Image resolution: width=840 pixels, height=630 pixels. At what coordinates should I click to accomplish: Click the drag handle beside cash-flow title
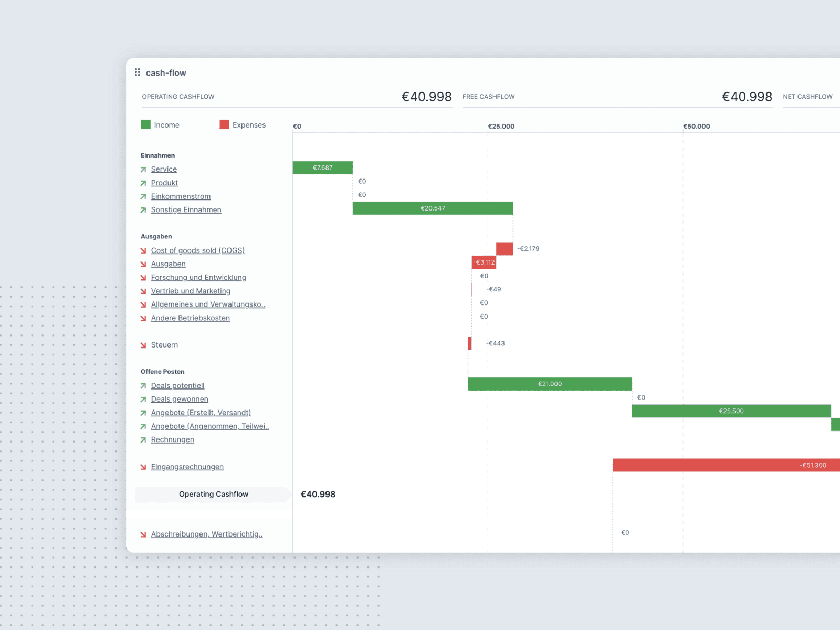tap(138, 72)
